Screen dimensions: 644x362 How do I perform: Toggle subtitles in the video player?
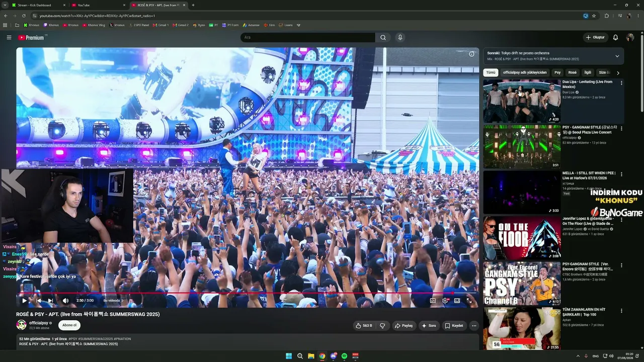[433, 301]
